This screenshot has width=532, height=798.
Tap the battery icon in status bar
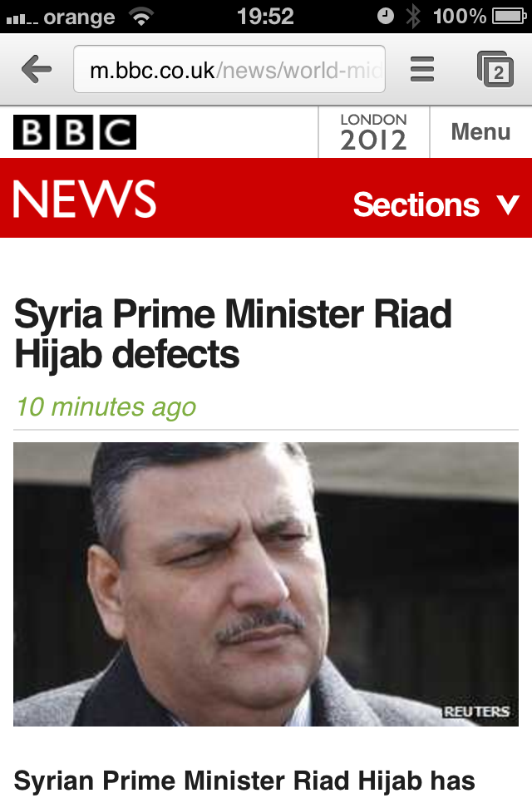509,17
